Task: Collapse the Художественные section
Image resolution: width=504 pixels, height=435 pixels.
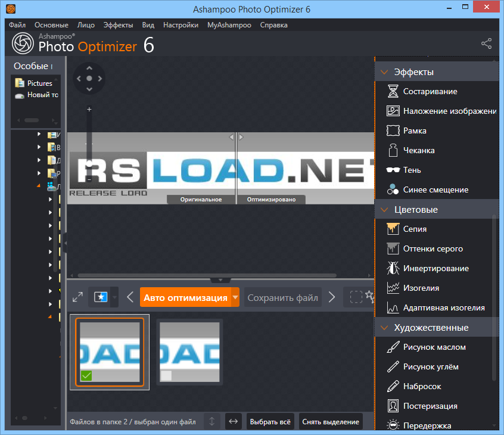Action: (x=384, y=328)
